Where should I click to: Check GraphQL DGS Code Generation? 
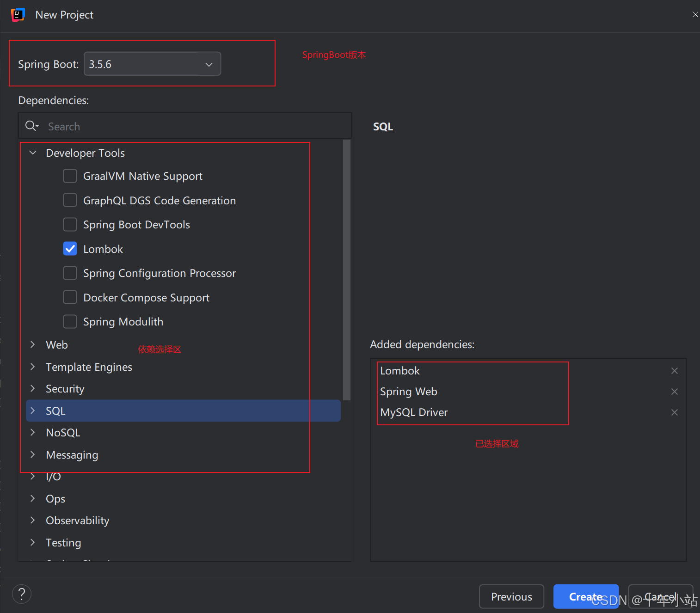coord(70,200)
